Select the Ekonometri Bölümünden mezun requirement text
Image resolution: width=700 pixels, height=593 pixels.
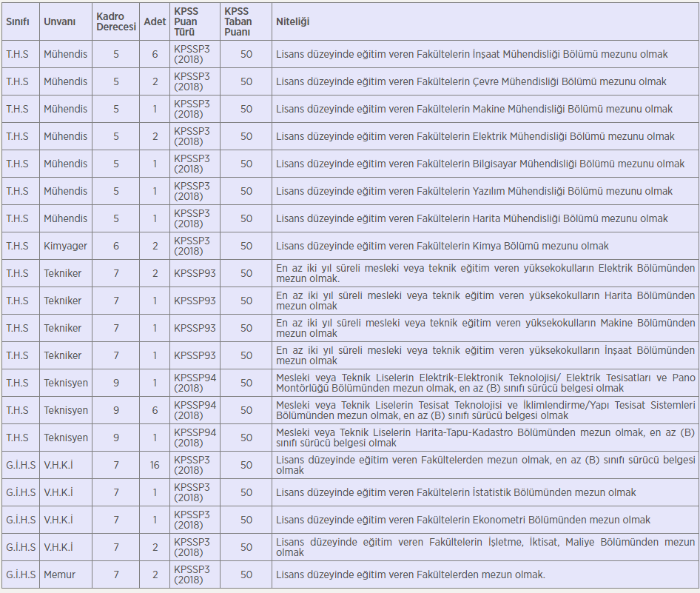[x=463, y=520]
